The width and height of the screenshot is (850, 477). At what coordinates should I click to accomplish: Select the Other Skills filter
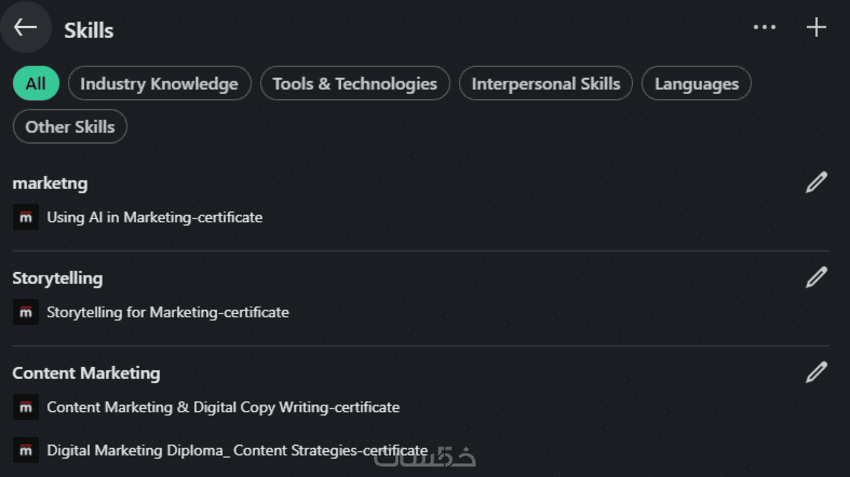tap(70, 127)
